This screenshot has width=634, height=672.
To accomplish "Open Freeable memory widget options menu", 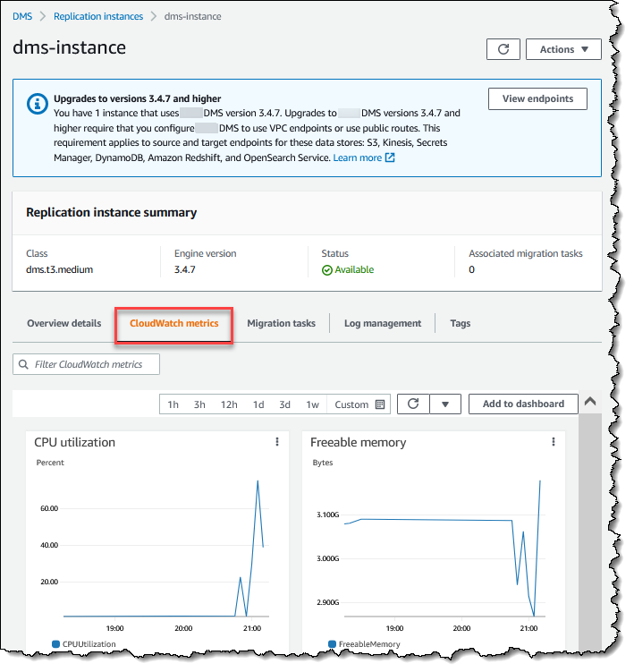I will [x=554, y=442].
